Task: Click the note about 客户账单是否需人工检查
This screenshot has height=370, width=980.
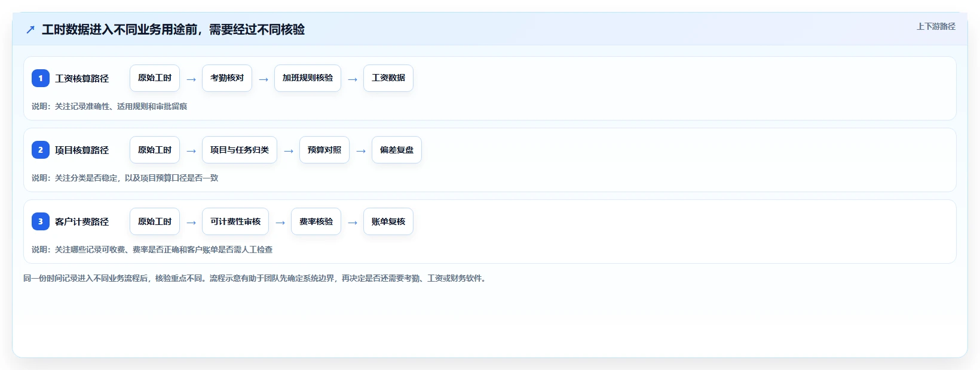Action: click(152, 249)
